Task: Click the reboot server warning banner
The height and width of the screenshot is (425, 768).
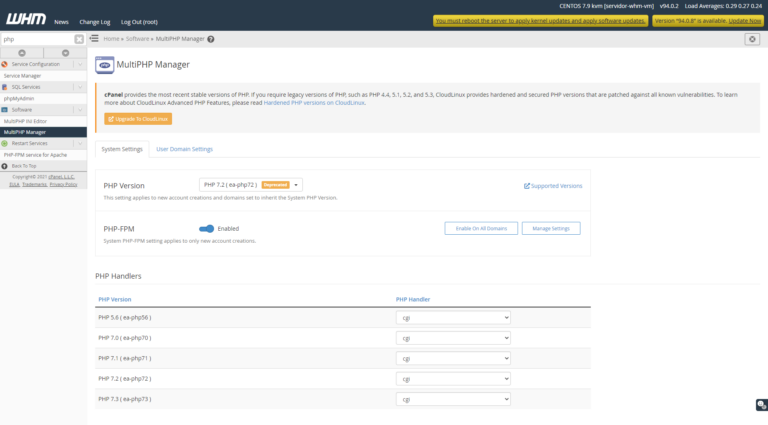Action: tap(540, 21)
